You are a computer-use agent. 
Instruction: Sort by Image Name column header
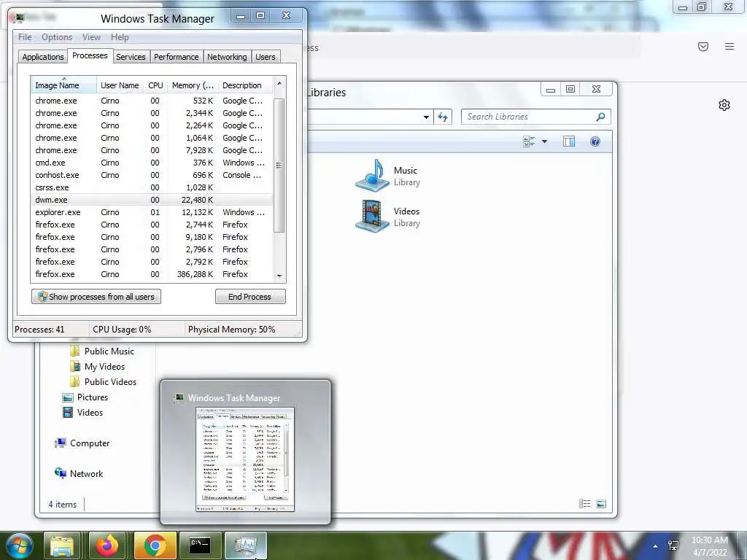63,85
